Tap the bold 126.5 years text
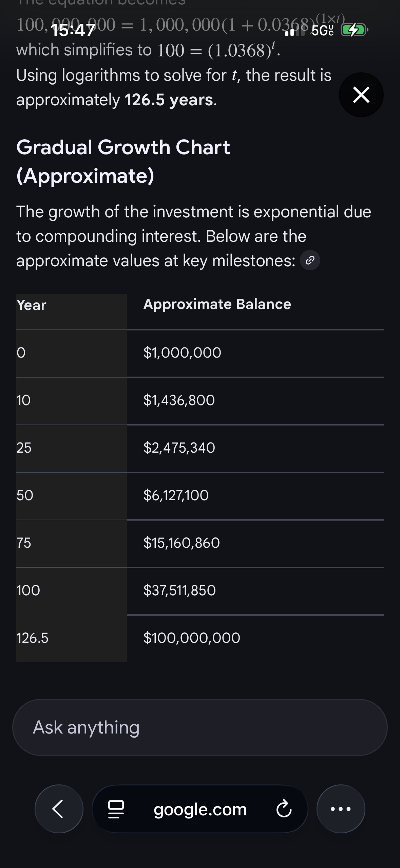The width and height of the screenshot is (400, 868). click(x=169, y=100)
